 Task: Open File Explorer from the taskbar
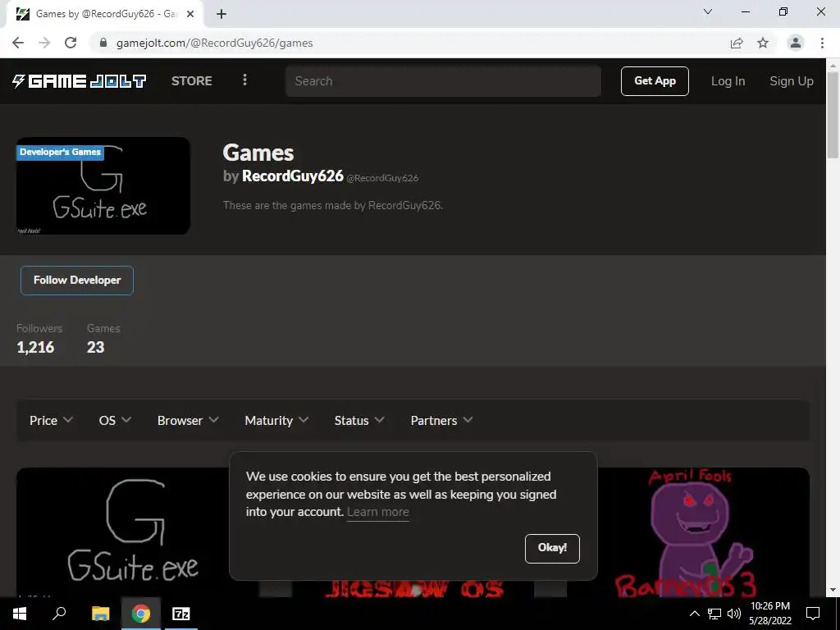[x=100, y=614]
